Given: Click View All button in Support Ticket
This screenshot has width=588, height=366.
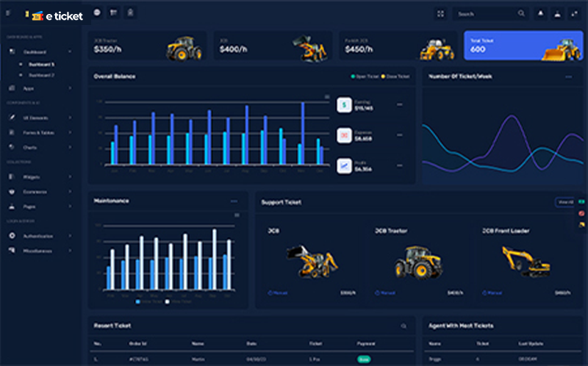Looking at the screenshot, I should 564,202.
